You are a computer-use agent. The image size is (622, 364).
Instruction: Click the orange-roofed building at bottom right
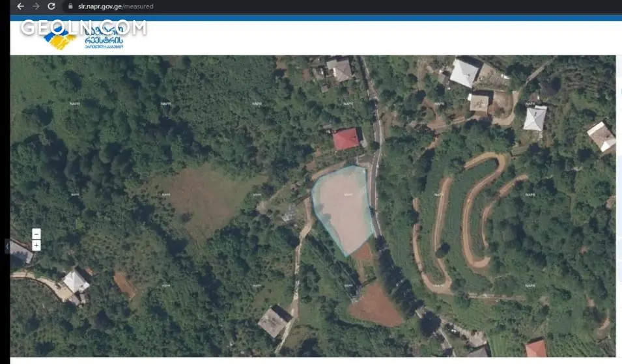click(536, 348)
